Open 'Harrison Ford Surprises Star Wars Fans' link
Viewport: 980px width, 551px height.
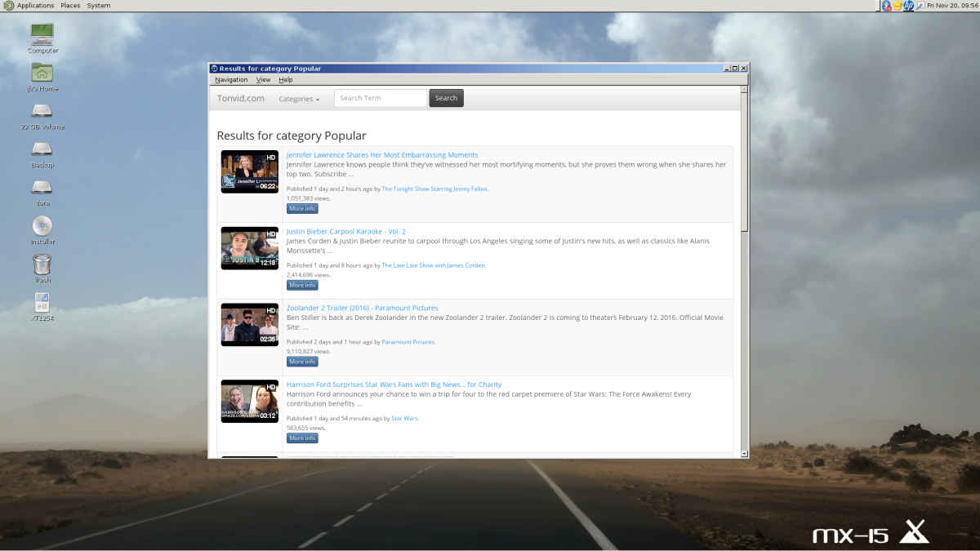tap(394, 384)
